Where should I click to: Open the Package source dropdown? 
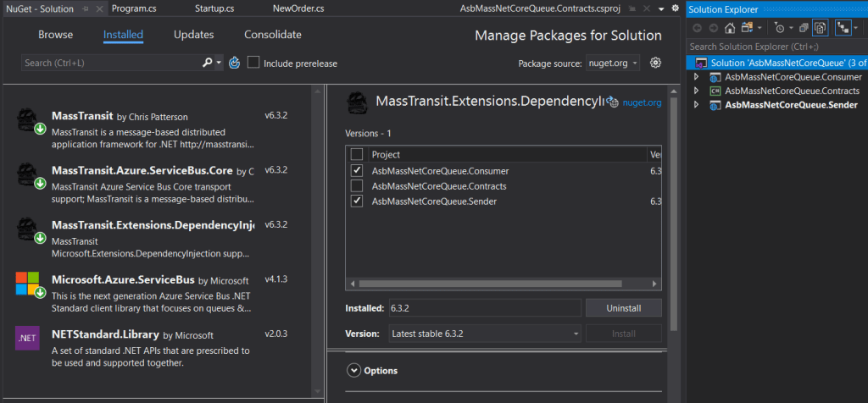[613, 63]
